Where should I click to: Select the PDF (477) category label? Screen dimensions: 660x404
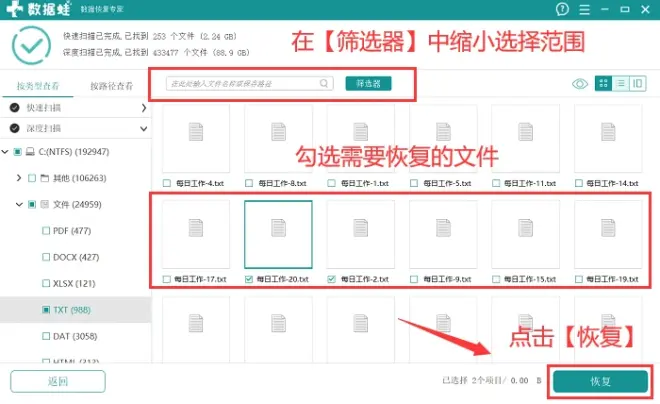72,231
